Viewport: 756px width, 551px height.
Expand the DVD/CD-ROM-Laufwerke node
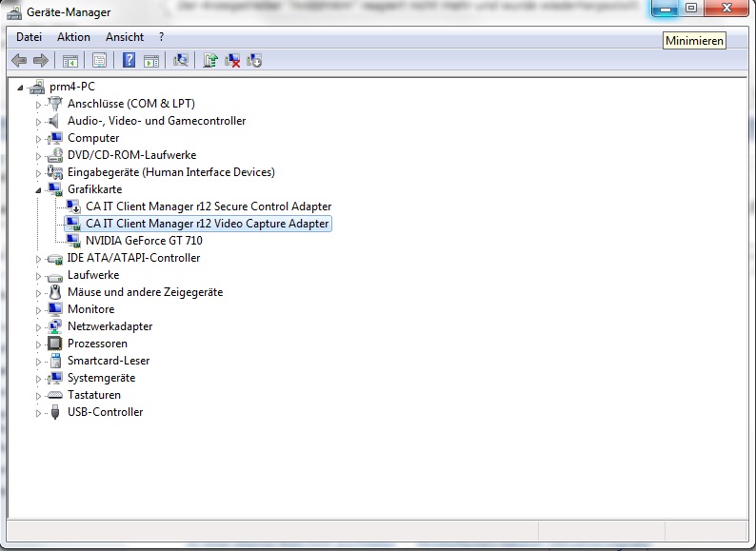38,156
